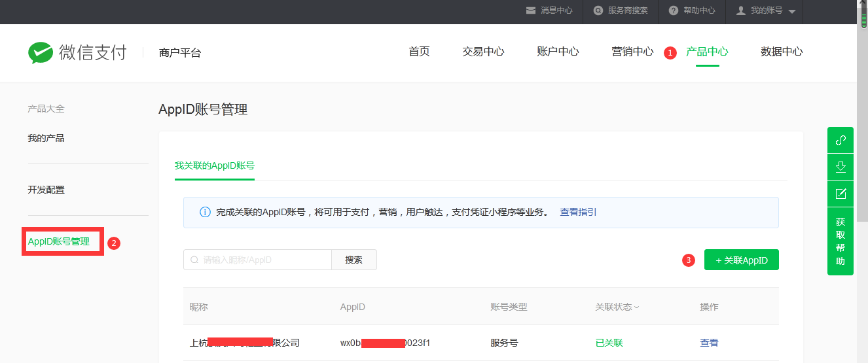Screen dimensions: 868x363
Task: Go to 交易中心 in navigation
Action: pyautogui.click(x=483, y=52)
